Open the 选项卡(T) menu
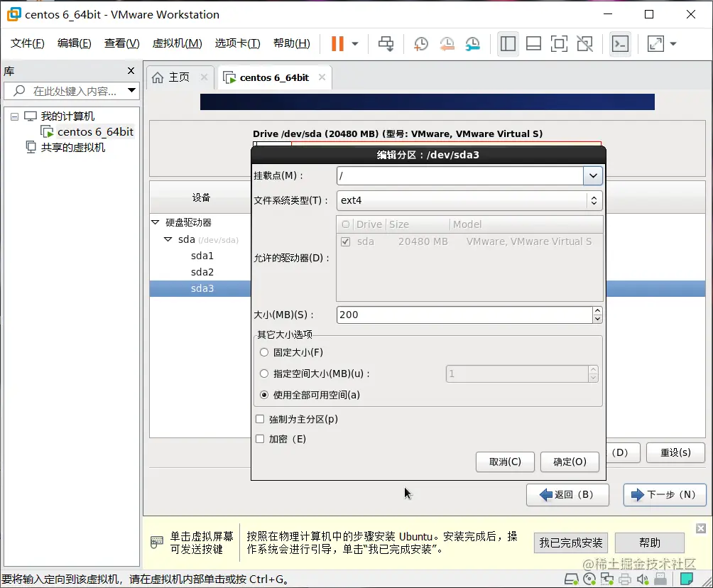 (237, 43)
